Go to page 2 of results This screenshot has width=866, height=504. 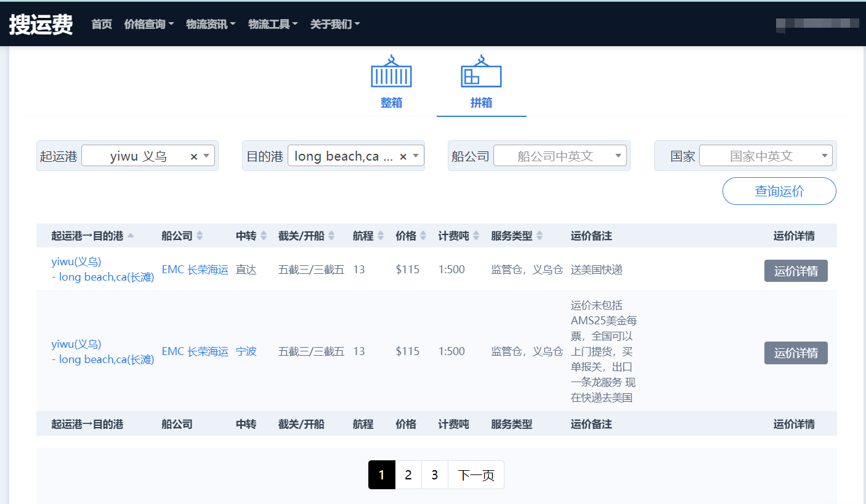[408, 475]
